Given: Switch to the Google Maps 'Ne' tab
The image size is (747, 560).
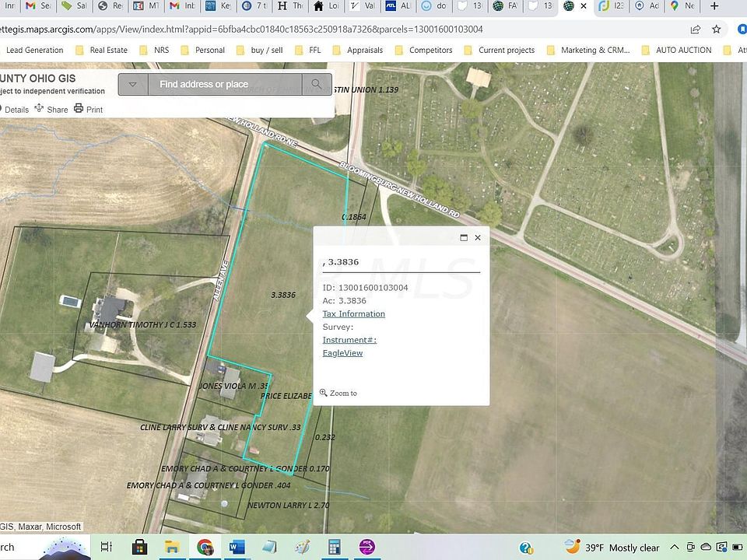Looking at the screenshot, I should [x=682, y=5].
